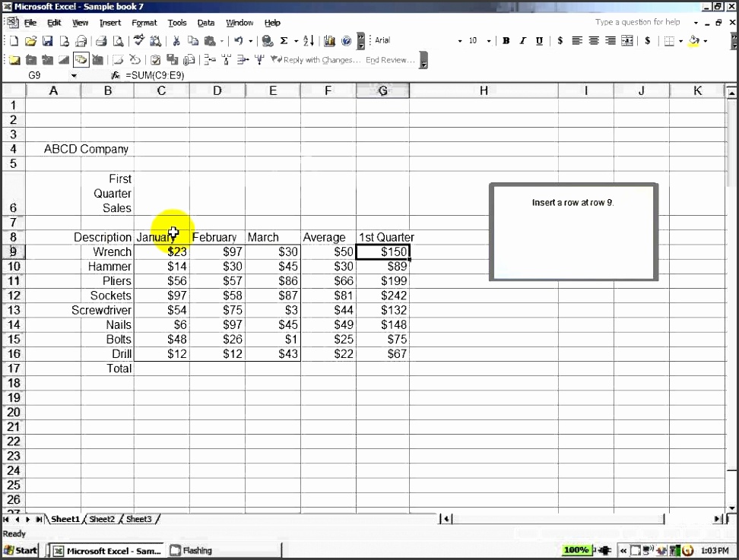The height and width of the screenshot is (560, 739).
Task: Toggle italic formatting
Action: [x=523, y=40]
